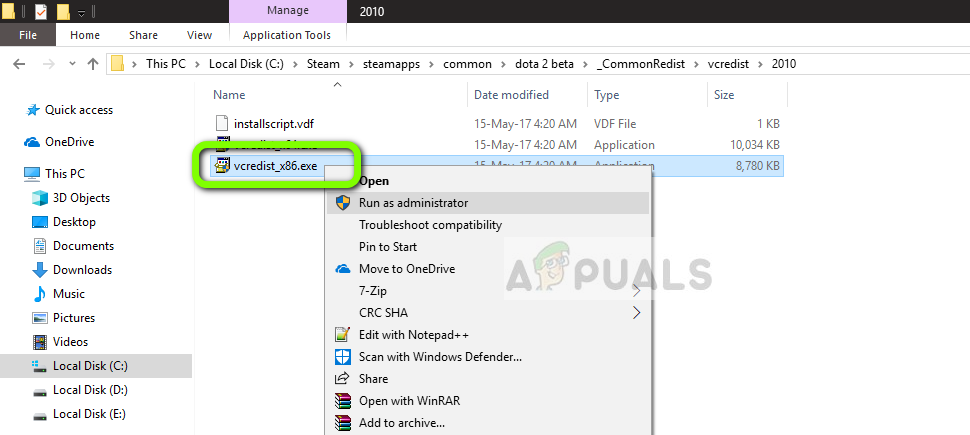970x435 pixels.
Task: Open the Application Tools tab
Action: click(x=286, y=35)
